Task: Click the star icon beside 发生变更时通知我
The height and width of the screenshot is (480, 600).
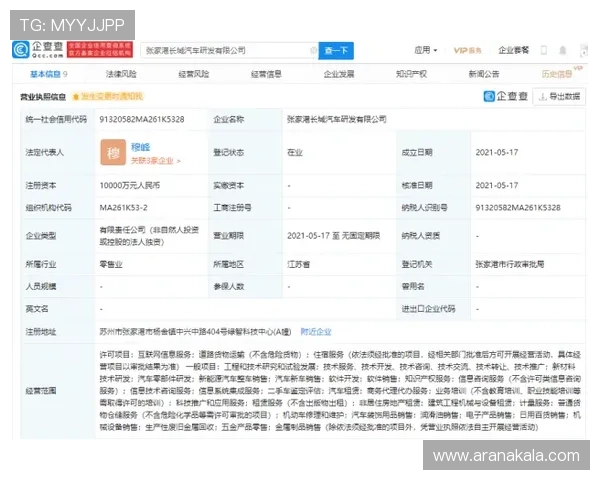Action: pos(76,97)
